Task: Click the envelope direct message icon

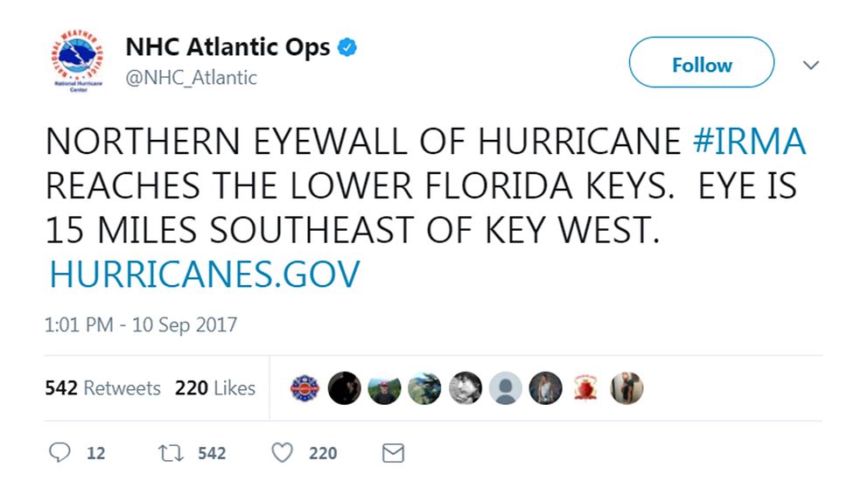Action: [x=394, y=452]
